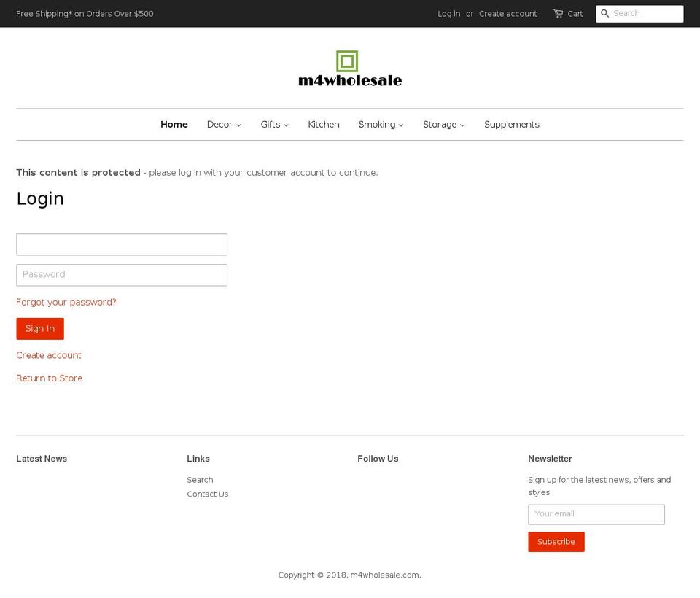Viewport: 700px width, 598px height.
Task: Click Create account below the login form
Action: pos(48,355)
